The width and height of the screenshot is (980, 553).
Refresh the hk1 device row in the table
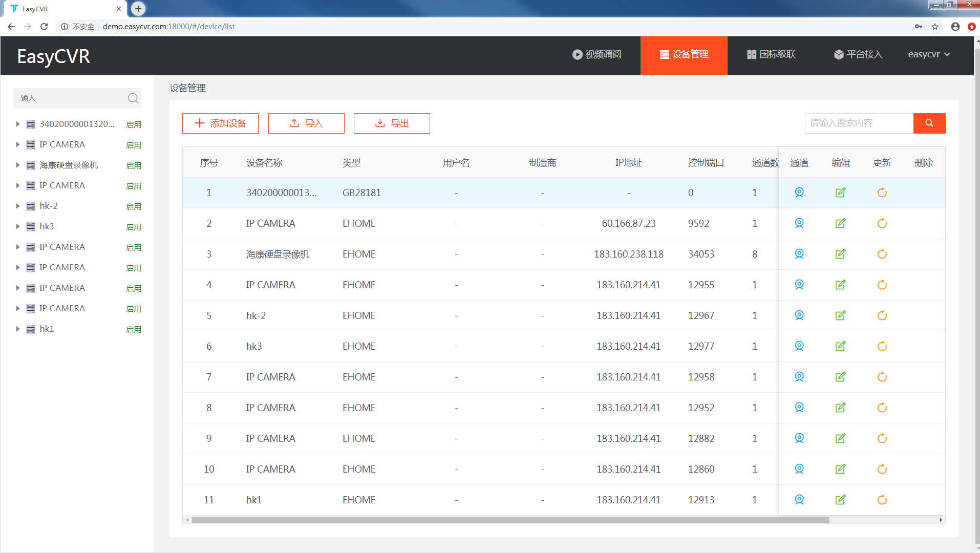882,500
